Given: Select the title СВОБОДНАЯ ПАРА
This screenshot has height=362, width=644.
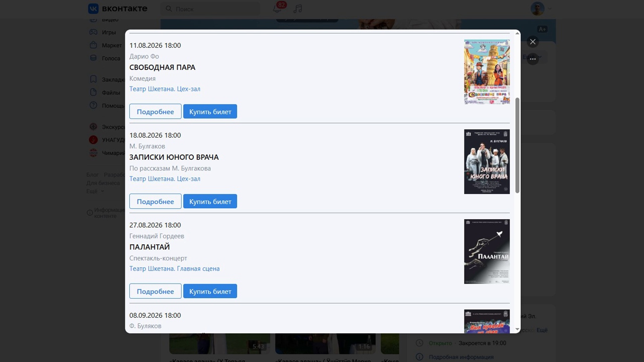Looking at the screenshot, I should pos(163,67).
